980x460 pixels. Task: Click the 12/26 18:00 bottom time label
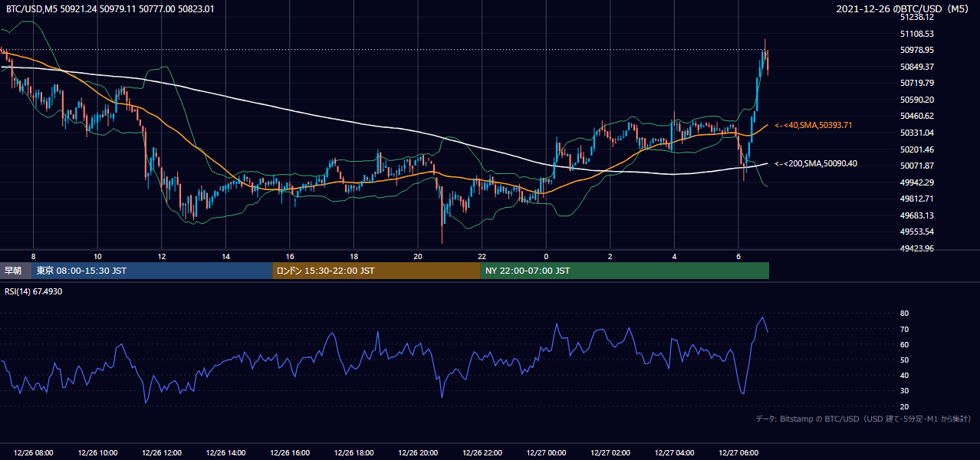[354, 453]
